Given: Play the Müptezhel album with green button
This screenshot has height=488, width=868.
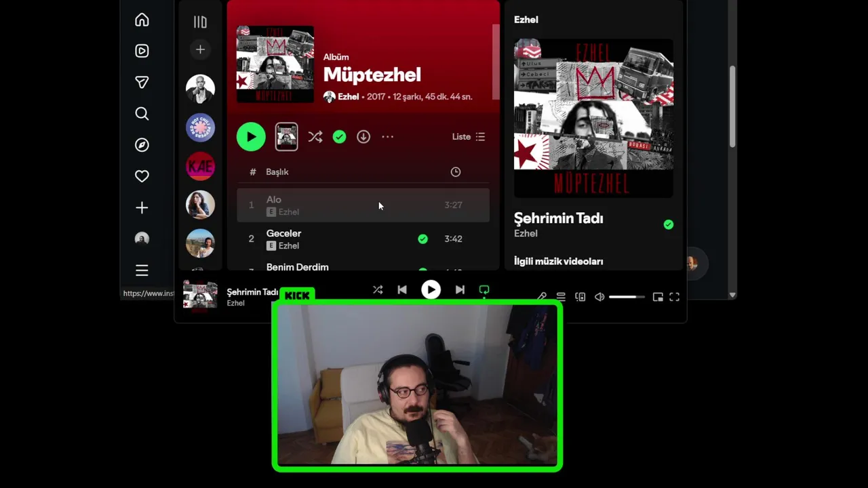Looking at the screenshot, I should click(x=251, y=137).
